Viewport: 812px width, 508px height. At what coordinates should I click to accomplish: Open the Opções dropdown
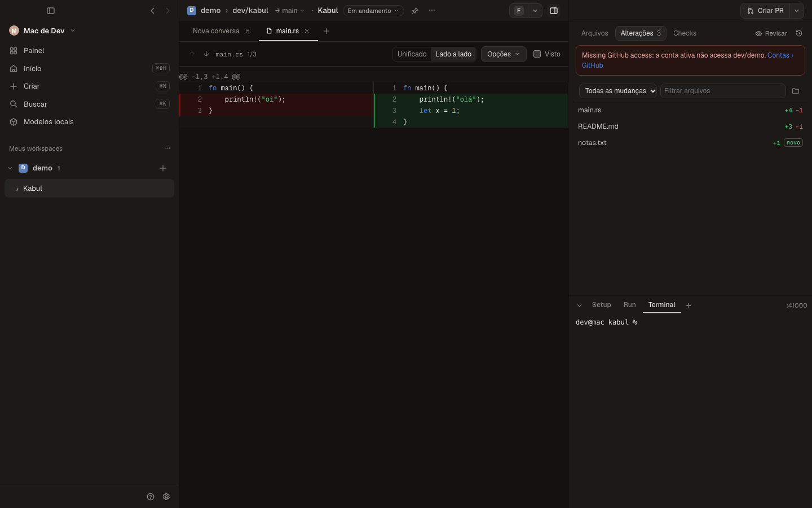click(504, 54)
